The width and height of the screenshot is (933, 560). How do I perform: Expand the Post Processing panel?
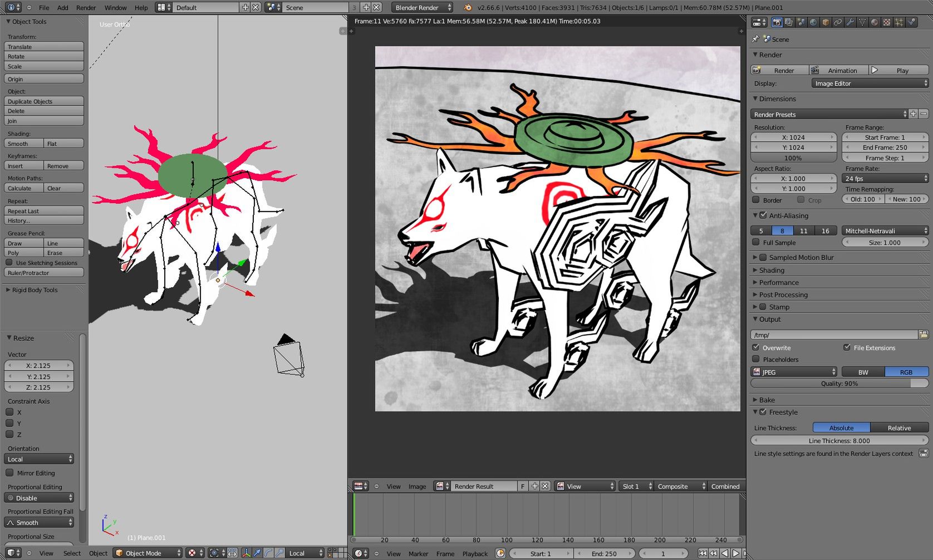pos(783,294)
